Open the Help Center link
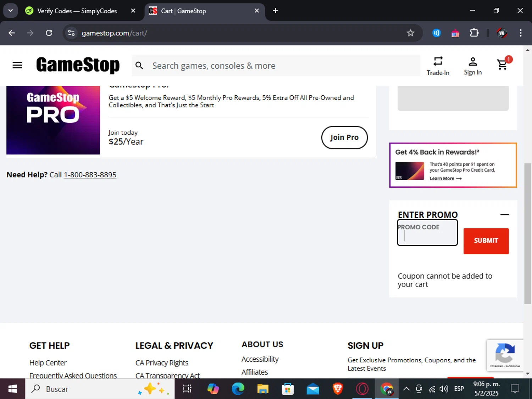The image size is (532, 399). [48, 363]
